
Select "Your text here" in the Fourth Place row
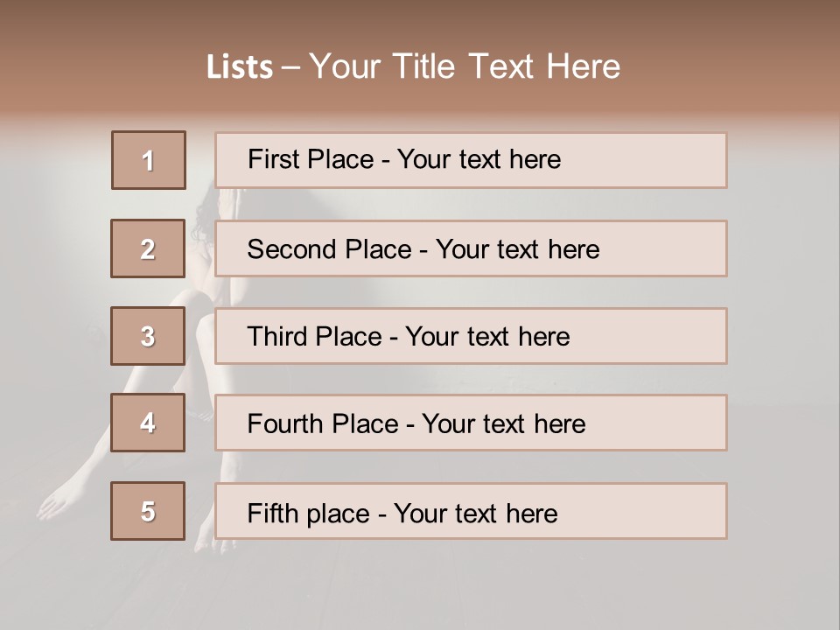503,424
